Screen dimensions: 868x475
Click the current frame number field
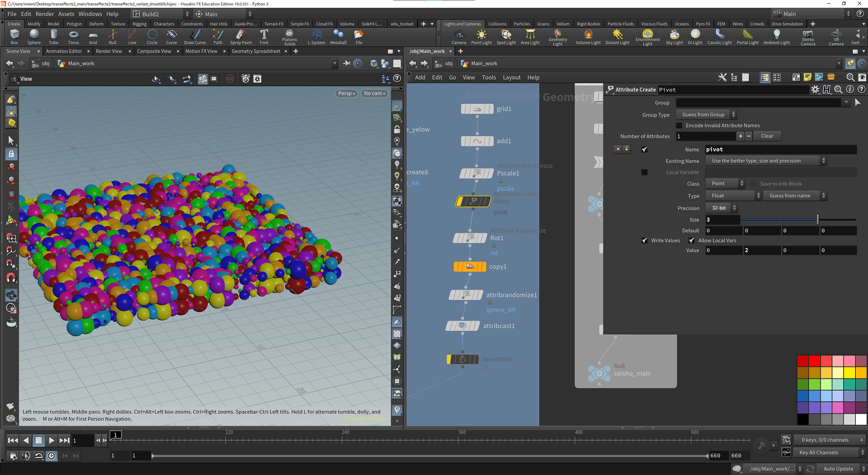[82, 440]
